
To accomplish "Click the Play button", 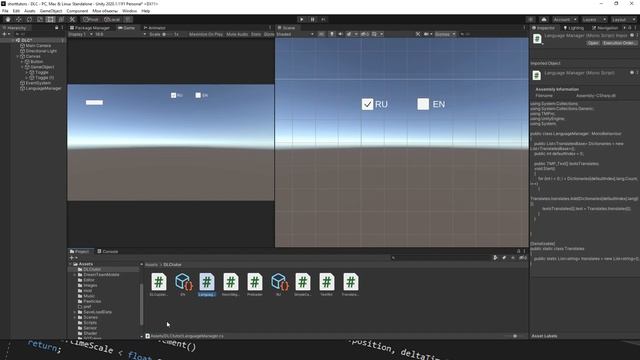I will coord(302,19).
